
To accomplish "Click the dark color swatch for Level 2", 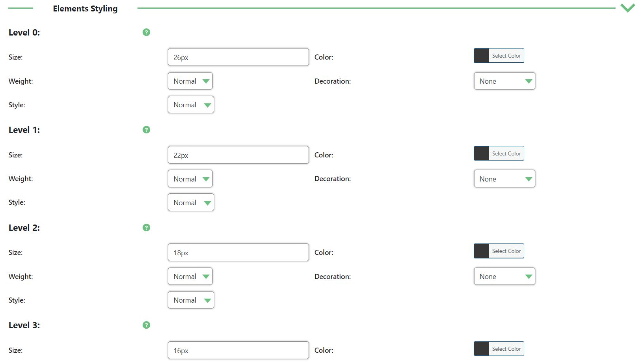I will [x=481, y=251].
